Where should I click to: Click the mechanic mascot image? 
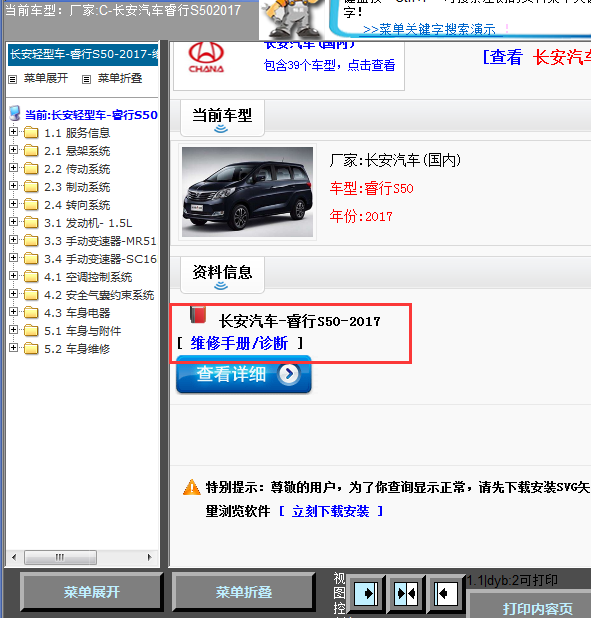point(292,19)
